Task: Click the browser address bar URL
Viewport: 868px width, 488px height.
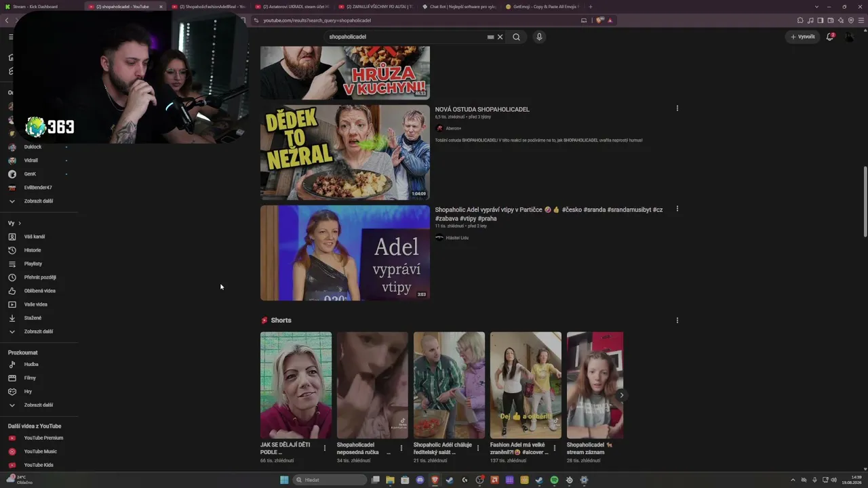Action: 317,20
